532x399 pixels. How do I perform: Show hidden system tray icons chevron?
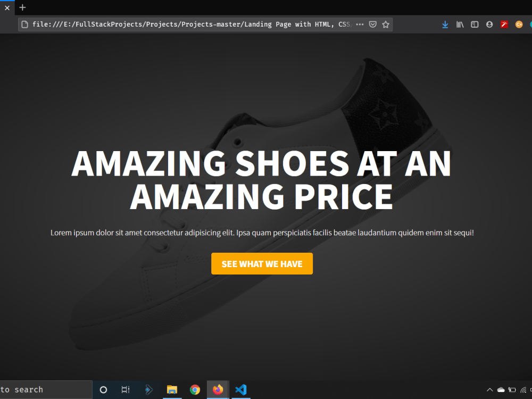coord(489,390)
